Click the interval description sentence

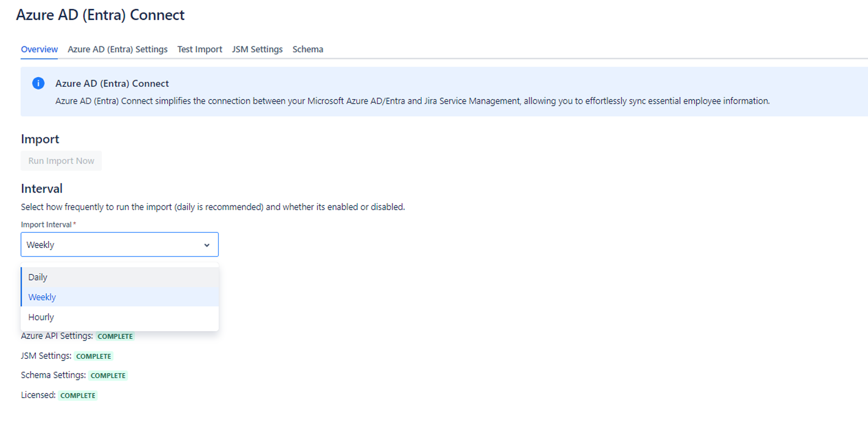[x=213, y=207]
